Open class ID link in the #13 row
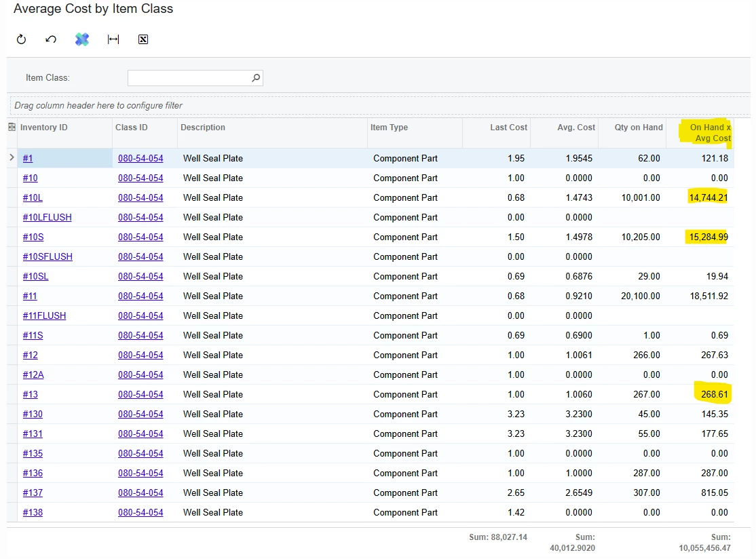756x559 pixels. 140,394
